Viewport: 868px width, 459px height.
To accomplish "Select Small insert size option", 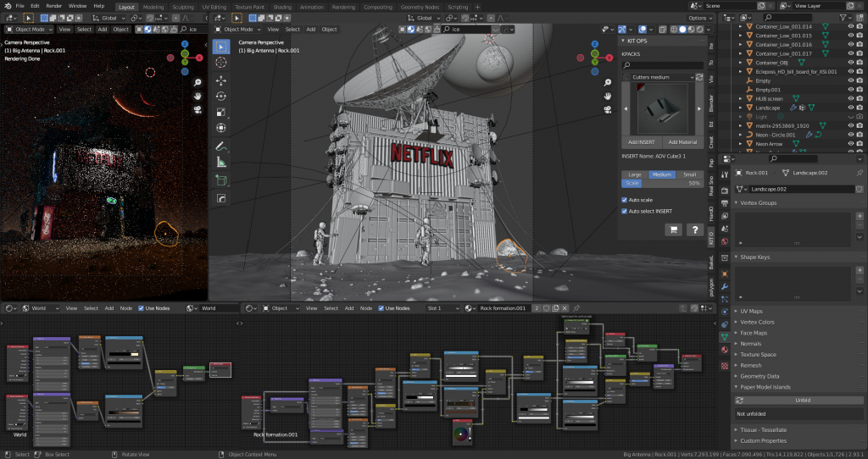I will (x=689, y=174).
